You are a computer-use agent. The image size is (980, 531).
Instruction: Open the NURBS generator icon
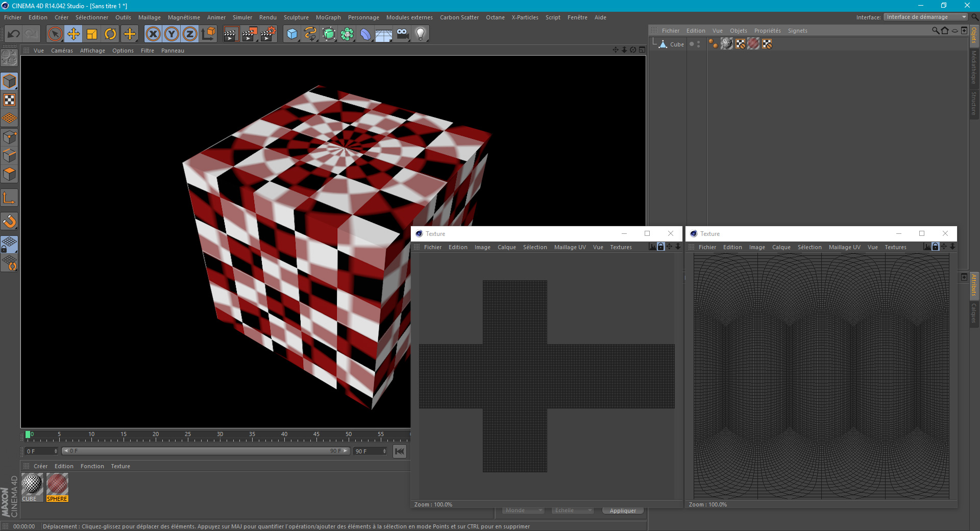(x=329, y=34)
